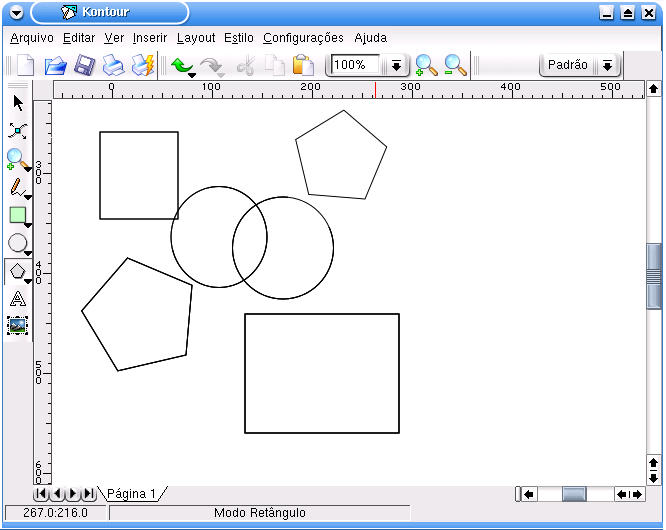The image size is (666, 530).
Task: Open the Inserir menu
Action: point(150,38)
